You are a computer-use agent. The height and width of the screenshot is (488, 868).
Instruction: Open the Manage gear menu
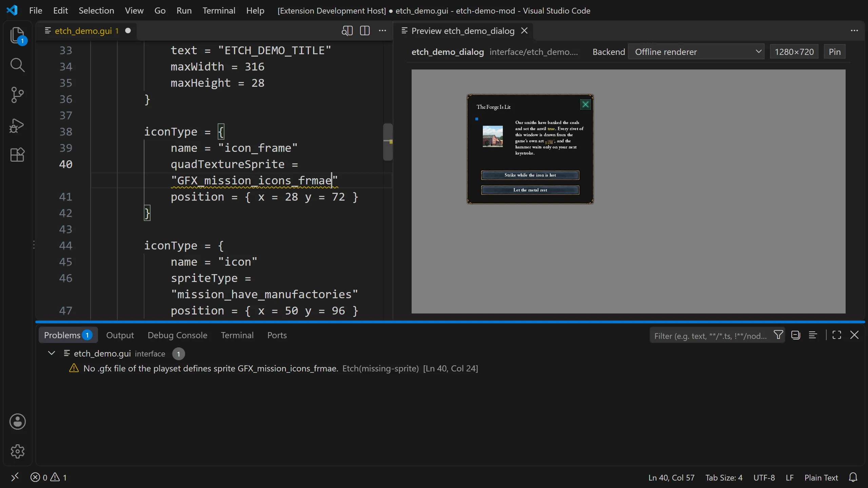click(x=17, y=451)
